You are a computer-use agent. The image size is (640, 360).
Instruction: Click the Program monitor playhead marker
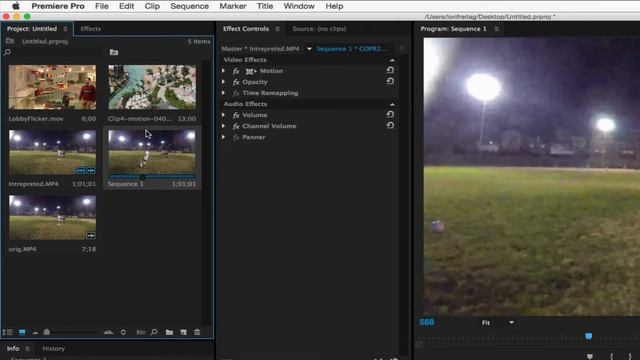tap(589, 336)
